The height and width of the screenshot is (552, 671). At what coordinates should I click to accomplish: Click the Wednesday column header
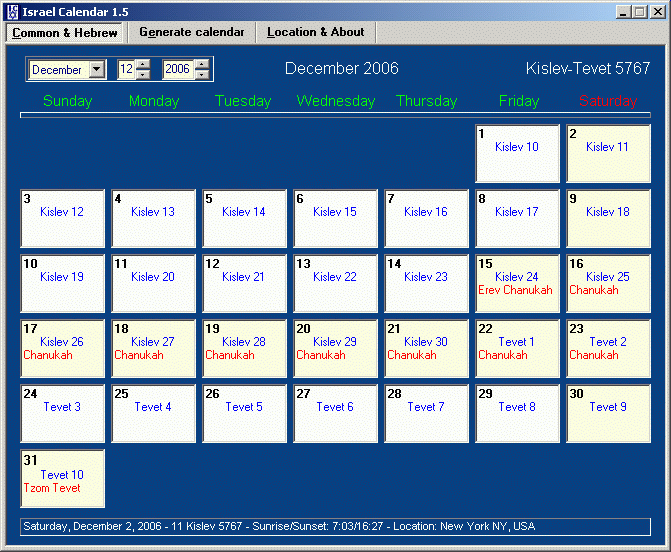point(336,101)
